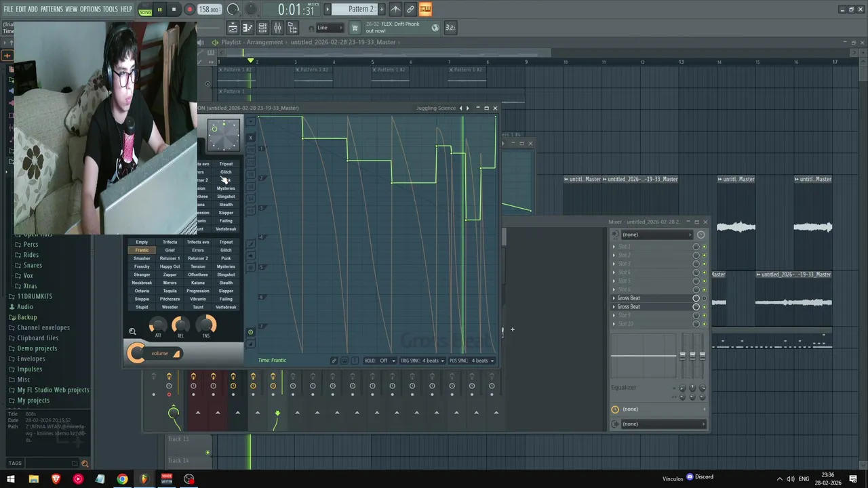Image resolution: width=868 pixels, height=488 pixels.
Task: Click the Gross Beat volume knob
Action: point(136,353)
